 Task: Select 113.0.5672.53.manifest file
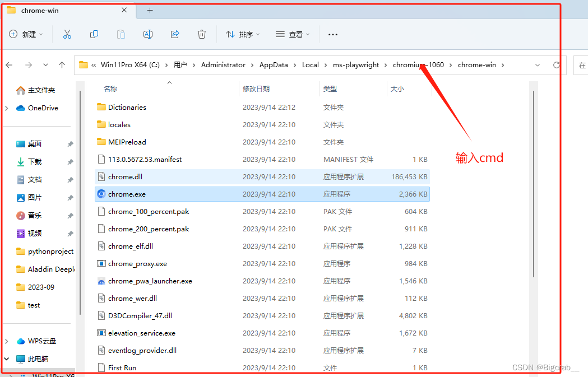pos(262,159)
